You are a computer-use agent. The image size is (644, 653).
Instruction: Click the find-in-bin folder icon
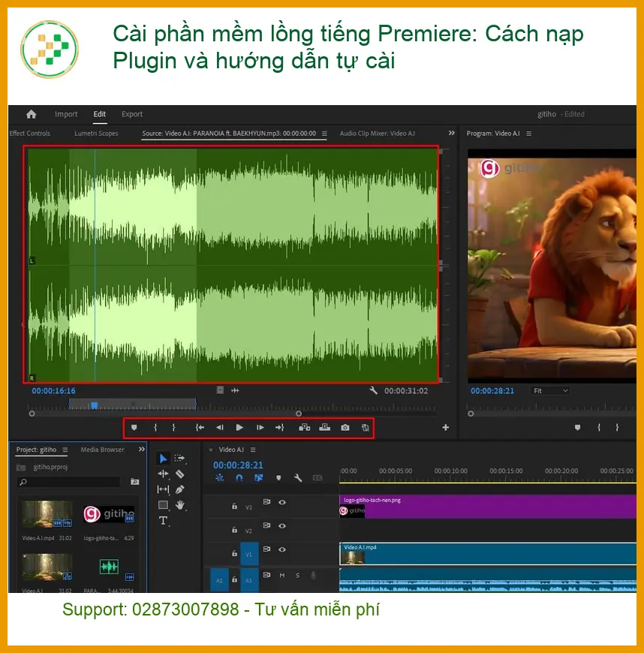coord(135,482)
